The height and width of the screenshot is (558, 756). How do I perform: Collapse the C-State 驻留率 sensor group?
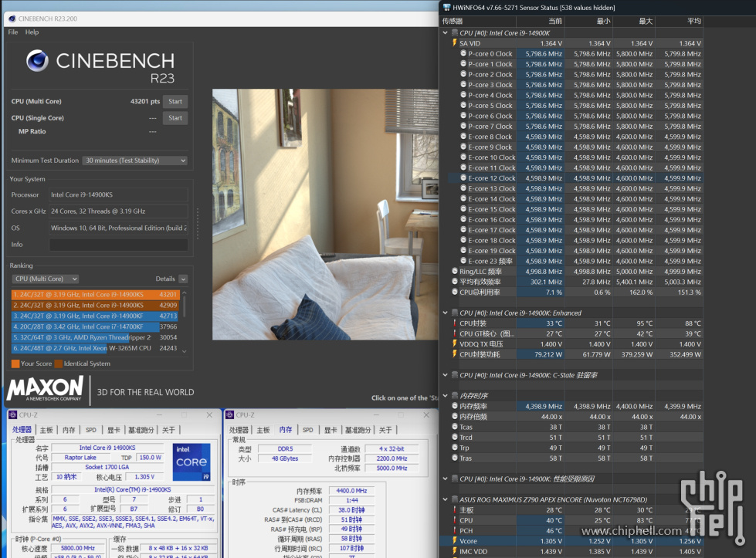tap(445, 375)
